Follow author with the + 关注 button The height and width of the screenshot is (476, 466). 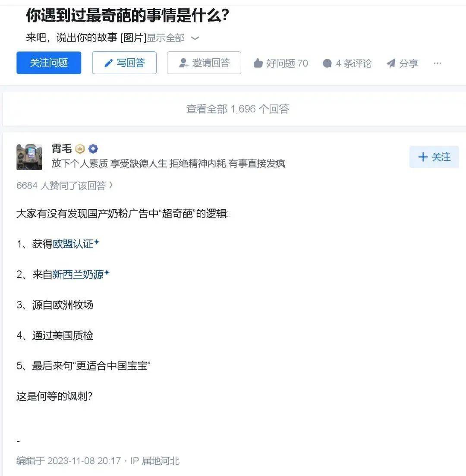(x=434, y=157)
